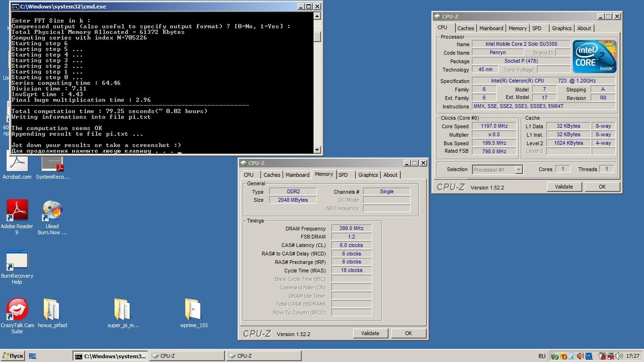Click the memory Size 2048 MBytes value
The width and height of the screenshot is (644, 362).
(292, 200)
